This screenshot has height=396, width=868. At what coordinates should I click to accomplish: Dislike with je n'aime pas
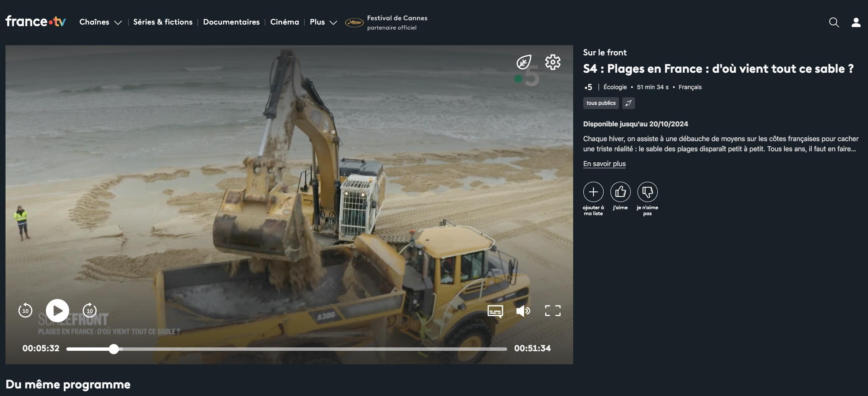648,192
